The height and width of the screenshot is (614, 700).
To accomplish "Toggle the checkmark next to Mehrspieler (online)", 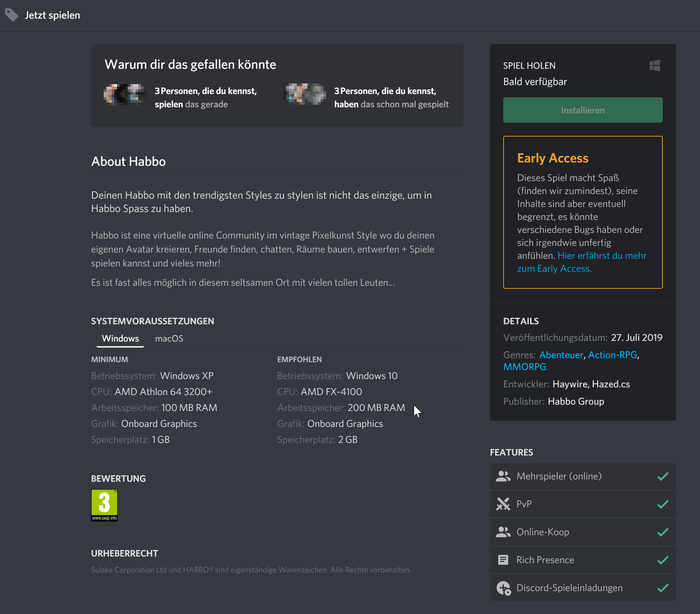I will [x=663, y=476].
